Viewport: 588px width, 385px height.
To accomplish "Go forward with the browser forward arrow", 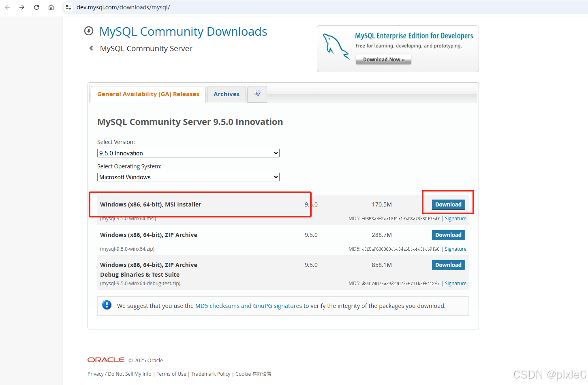I will [22, 7].
